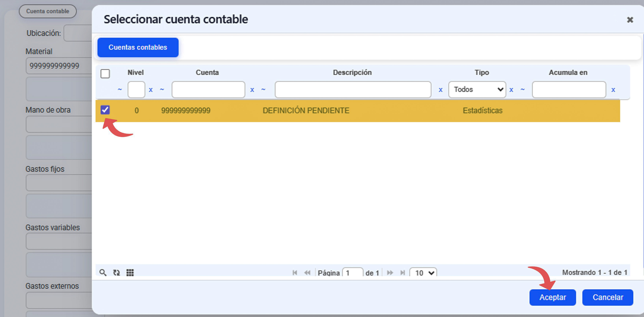Go to next page in pager

tap(390, 273)
